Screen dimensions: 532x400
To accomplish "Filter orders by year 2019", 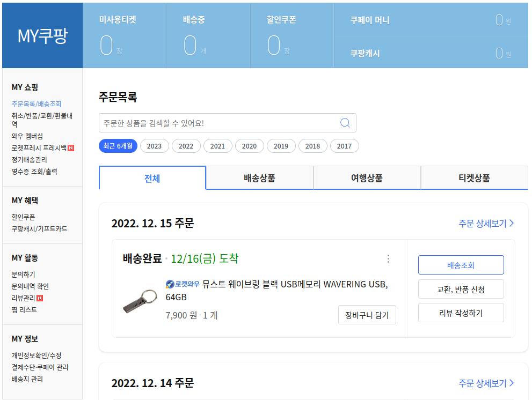I will tap(281, 146).
